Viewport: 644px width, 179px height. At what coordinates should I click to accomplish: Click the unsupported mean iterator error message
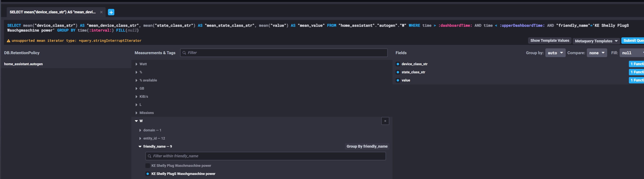click(77, 41)
